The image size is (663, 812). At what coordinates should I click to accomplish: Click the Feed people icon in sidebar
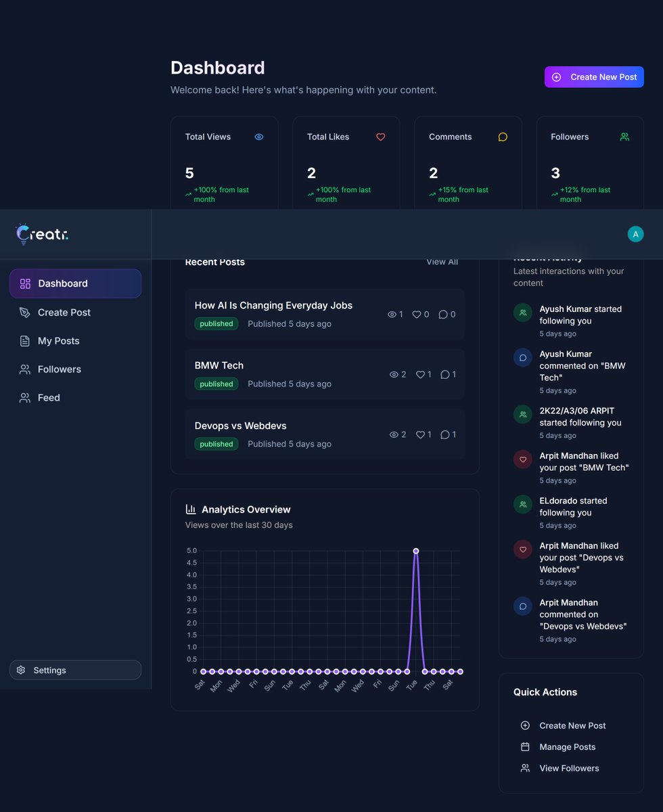coord(25,398)
